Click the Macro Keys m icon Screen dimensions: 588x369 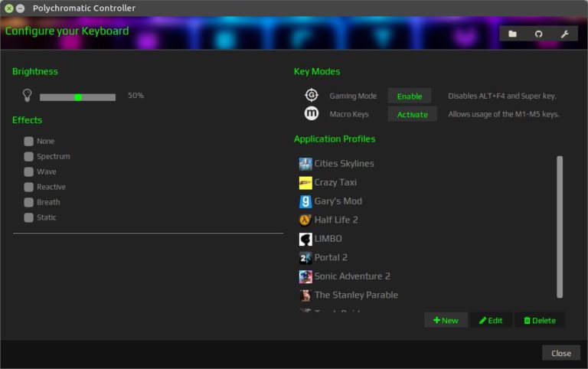(312, 113)
